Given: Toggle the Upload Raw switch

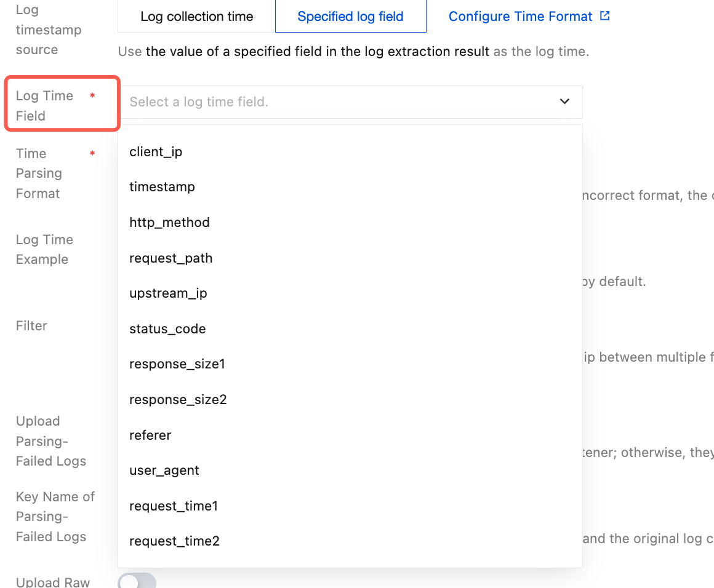Looking at the screenshot, I should pyautogui.click(x=137, y=580).
